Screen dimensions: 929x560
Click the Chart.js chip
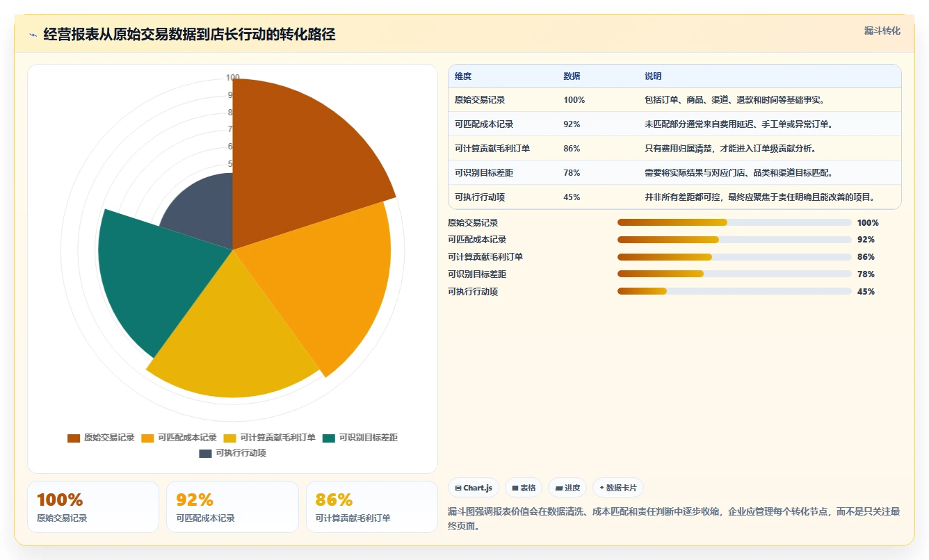point(474,488)
